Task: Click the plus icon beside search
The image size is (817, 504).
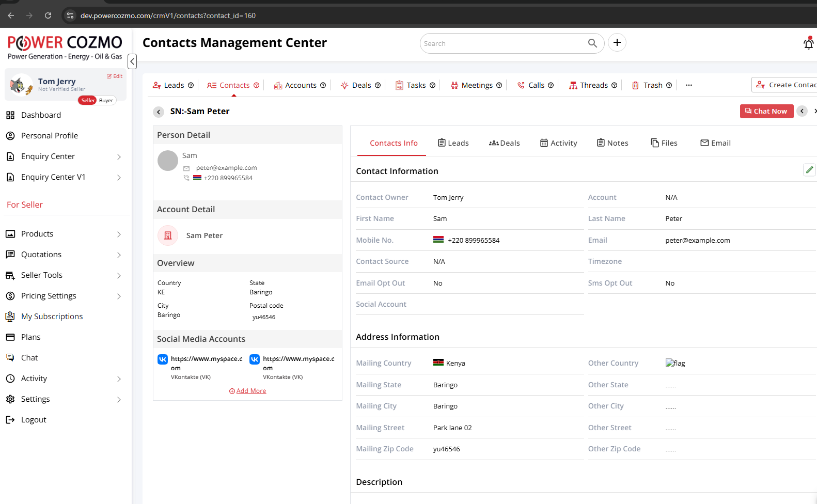Action: 617,43
